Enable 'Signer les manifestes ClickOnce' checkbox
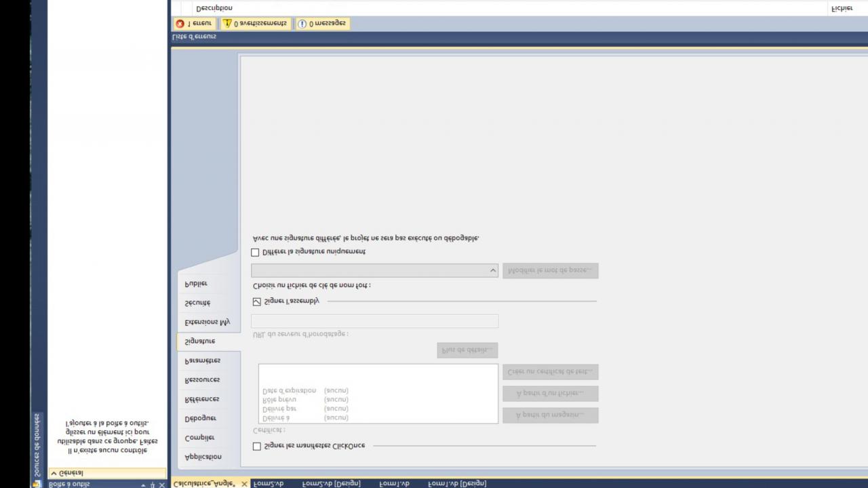The image size is (868, 488). tap(256, 446)
